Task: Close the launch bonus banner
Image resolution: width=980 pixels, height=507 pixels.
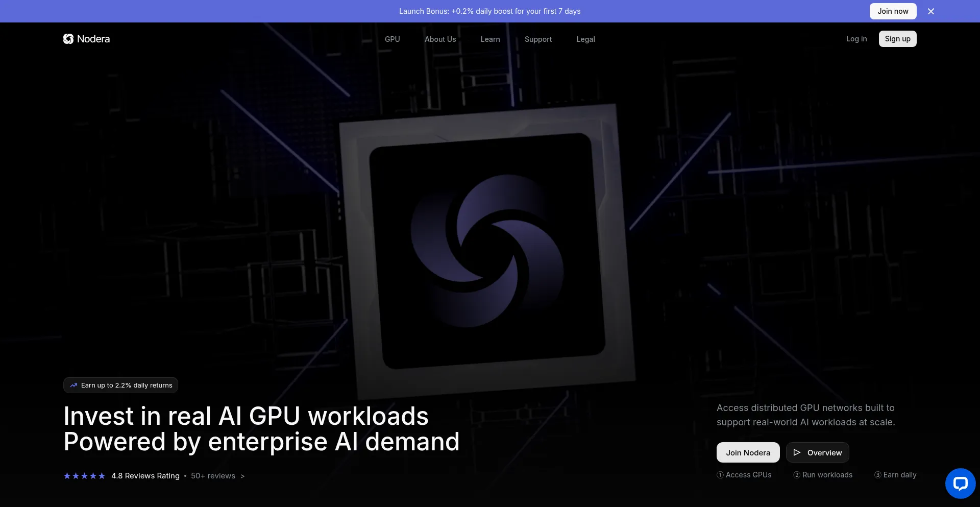Action: [931, 11]
